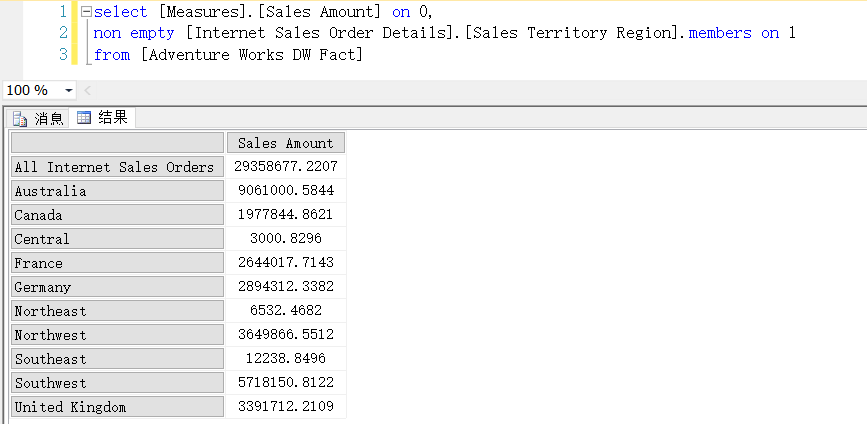
Task: Select the Sales Amount column header
Action: [x=286, y=143]
